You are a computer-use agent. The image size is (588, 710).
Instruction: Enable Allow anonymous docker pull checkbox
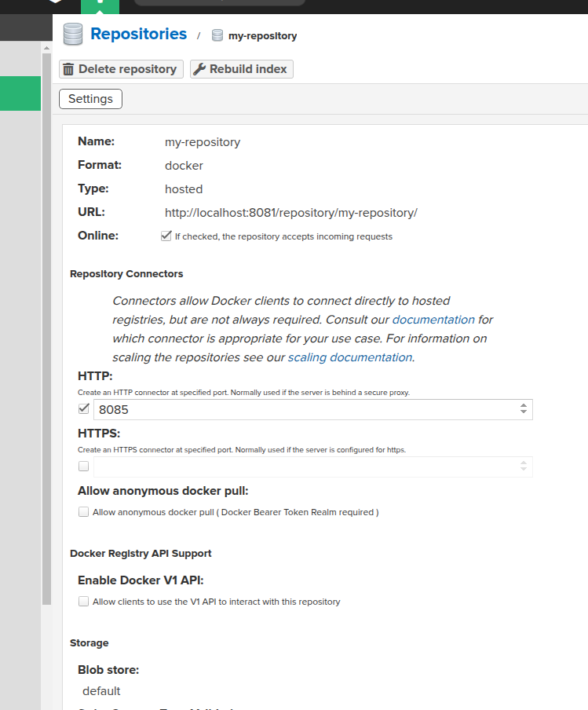(x=84, y=511)
